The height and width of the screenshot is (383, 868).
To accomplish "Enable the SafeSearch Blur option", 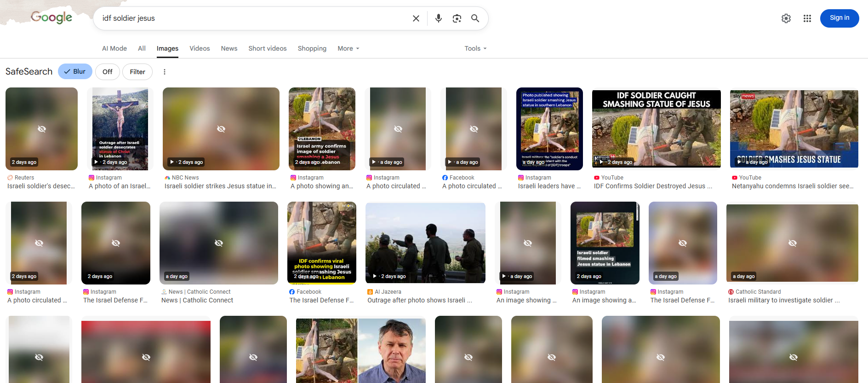I will point(75,72).
